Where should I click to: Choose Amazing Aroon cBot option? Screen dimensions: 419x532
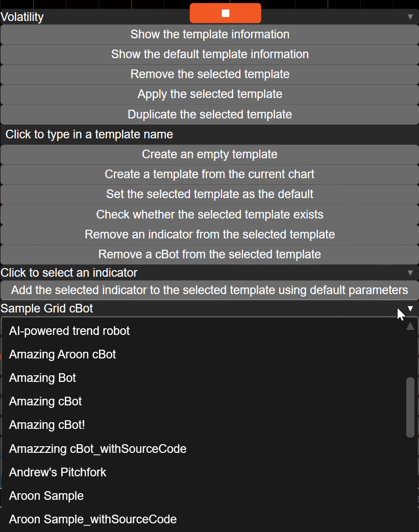point(62,354)
